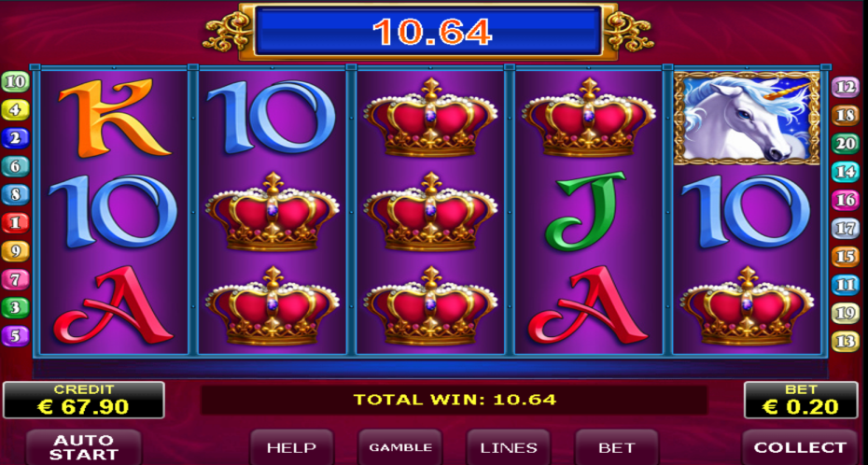The image size is (868, 465).
Task: Click the unicorn symbol on reel five
Action: 747,119
